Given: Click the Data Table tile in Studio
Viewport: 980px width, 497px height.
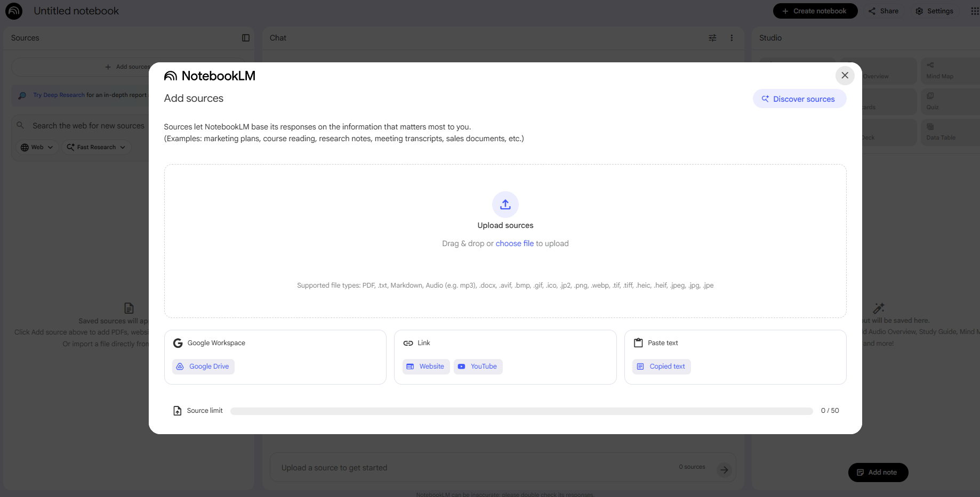Looking at the screenshot, I should [950, 132].
